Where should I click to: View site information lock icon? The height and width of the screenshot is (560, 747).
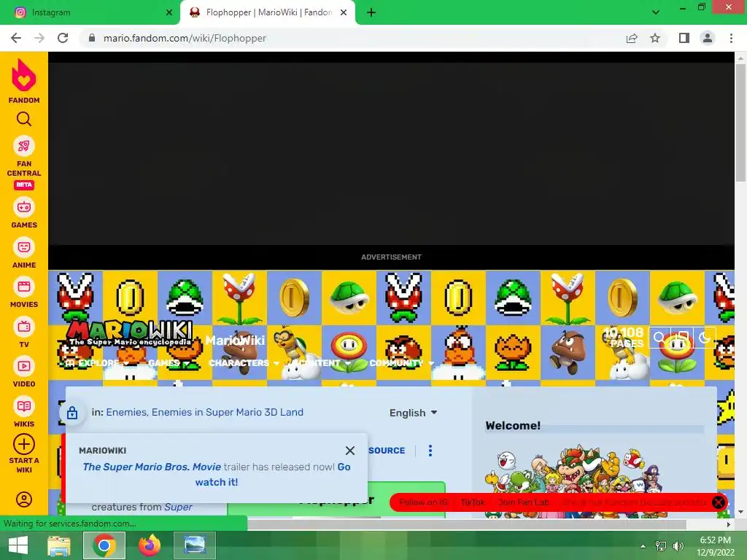coord(92,38)
